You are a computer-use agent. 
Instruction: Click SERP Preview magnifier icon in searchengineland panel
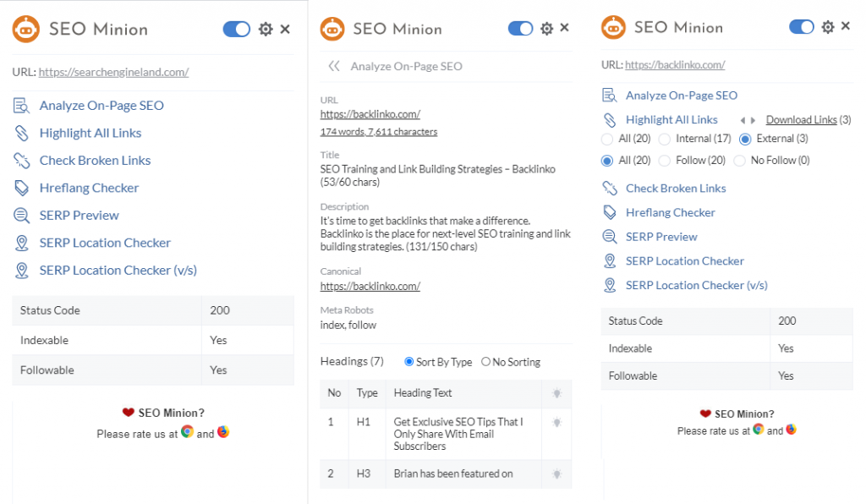pyautogui.click(x=21, y=216)
